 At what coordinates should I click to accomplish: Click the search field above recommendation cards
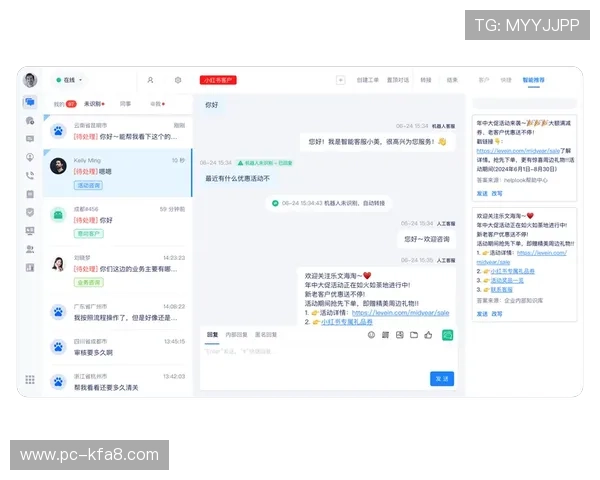[524, 103]
